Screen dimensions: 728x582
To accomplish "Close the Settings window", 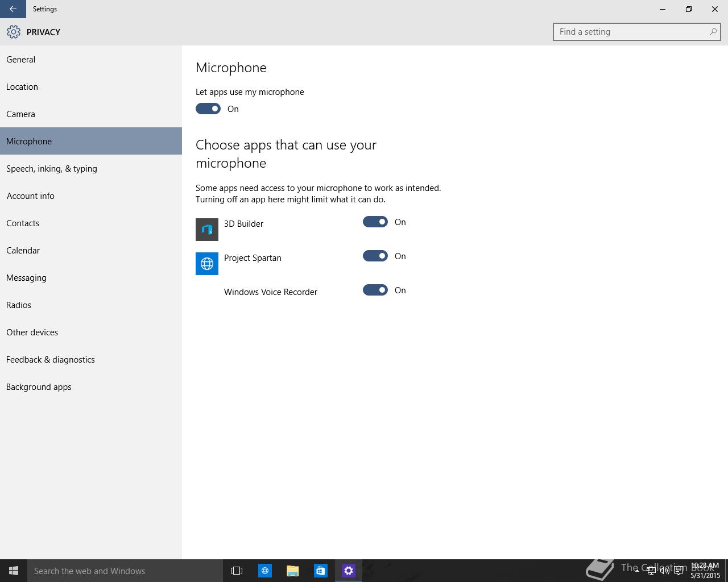I will click(715, 9).
